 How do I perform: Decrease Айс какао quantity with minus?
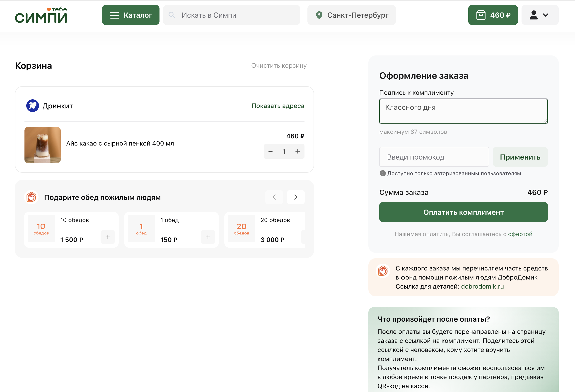[x=271, y=151]
